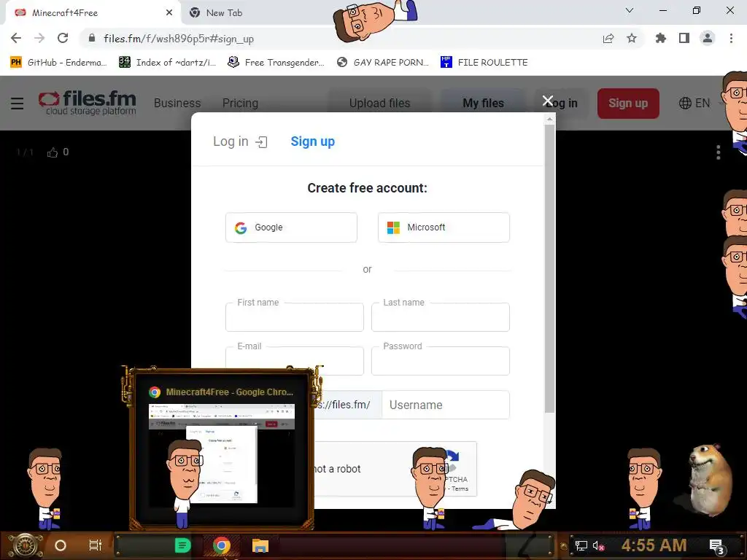Open File Explorer from taskbar
Image resolution: width=747 pixels, height=560 pixels.
click(260, 545)
